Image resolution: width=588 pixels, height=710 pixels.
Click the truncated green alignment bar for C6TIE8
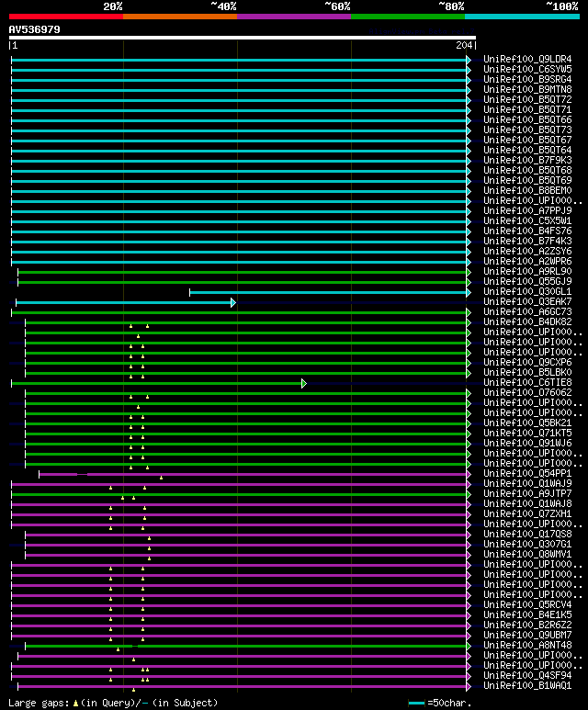coord(159,384)
